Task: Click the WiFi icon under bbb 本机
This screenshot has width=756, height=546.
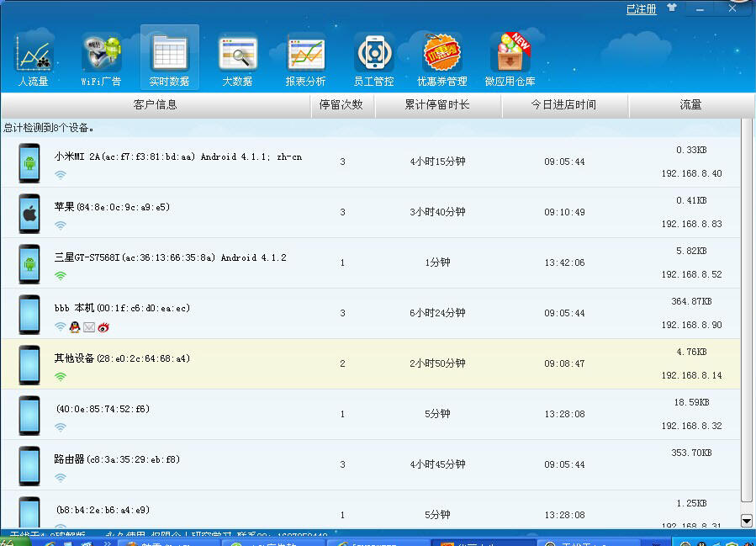Action: click(61, 326)
